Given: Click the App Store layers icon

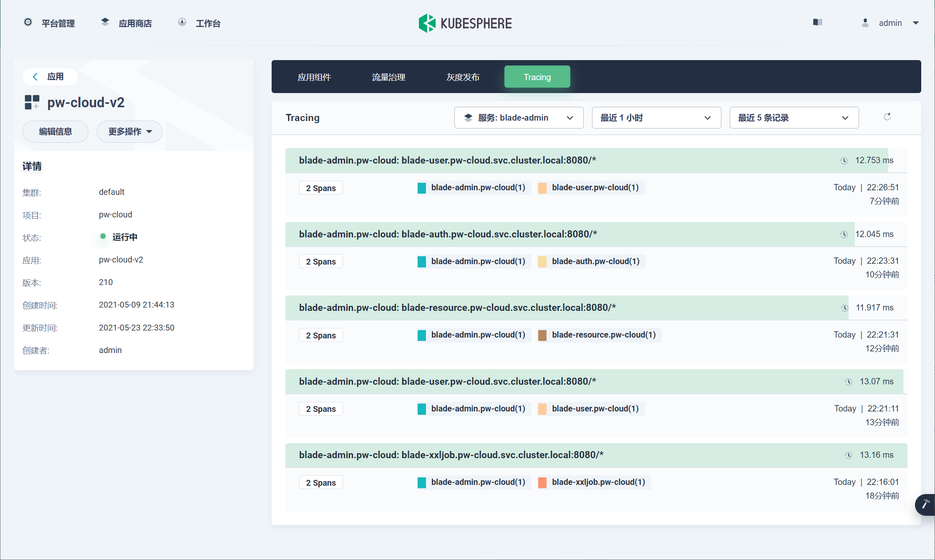Looking at the screenshot, I should click(x=105, y=22).
